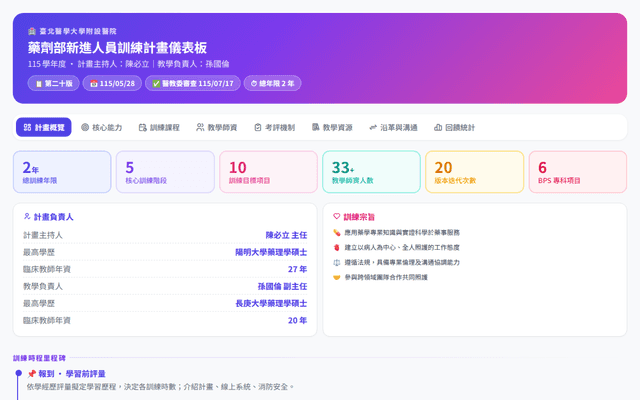Switch to the 訓練課程 tab
640x400 pixels.
click(159, 127)
